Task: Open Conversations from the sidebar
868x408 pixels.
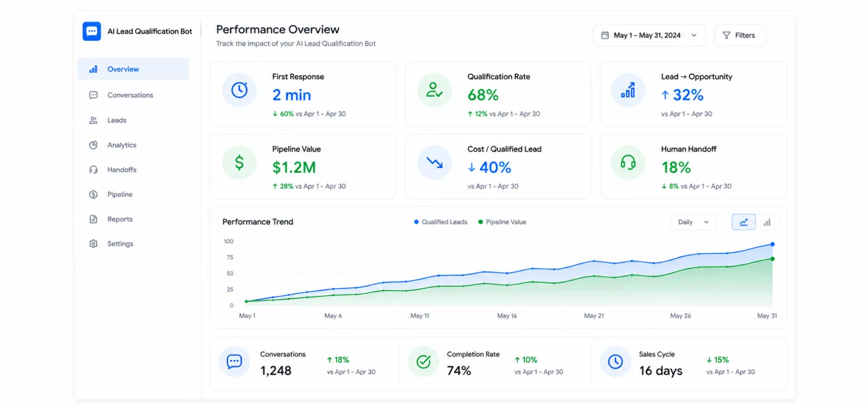Action: click(133, 95)
